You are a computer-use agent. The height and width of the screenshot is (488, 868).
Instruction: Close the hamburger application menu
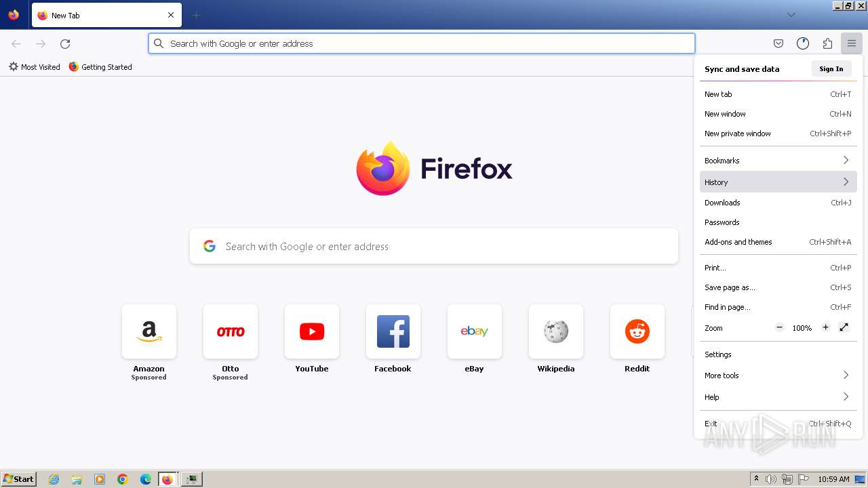tap(852, 43)
